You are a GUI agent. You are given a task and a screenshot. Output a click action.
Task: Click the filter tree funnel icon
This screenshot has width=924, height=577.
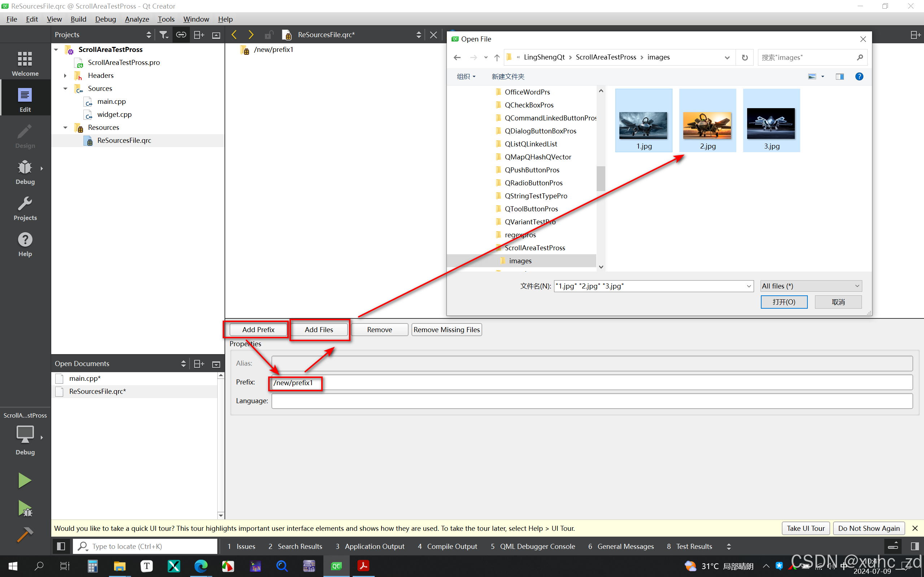164,35
